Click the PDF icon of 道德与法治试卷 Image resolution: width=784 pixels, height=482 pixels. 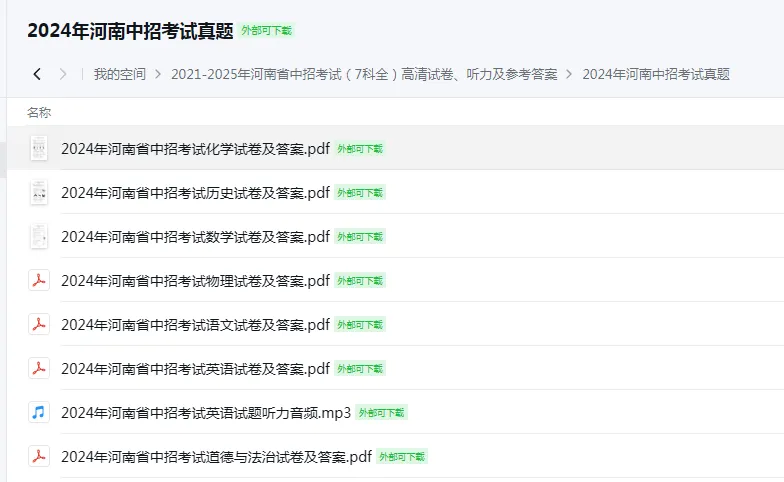[38, 456]
